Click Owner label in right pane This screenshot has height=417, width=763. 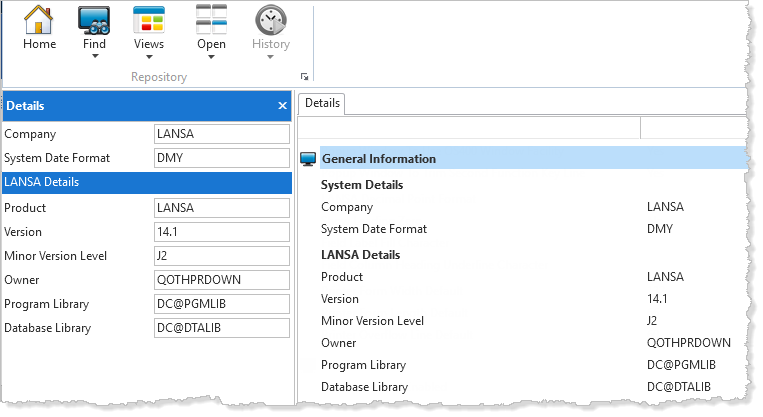pos(339,343)
